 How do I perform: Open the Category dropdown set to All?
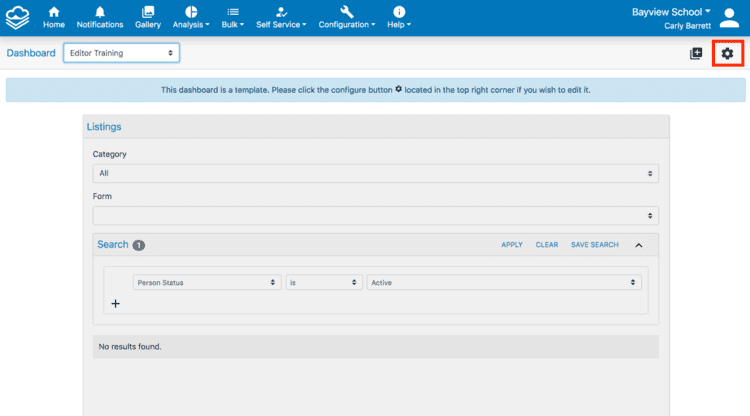point(375,174)
